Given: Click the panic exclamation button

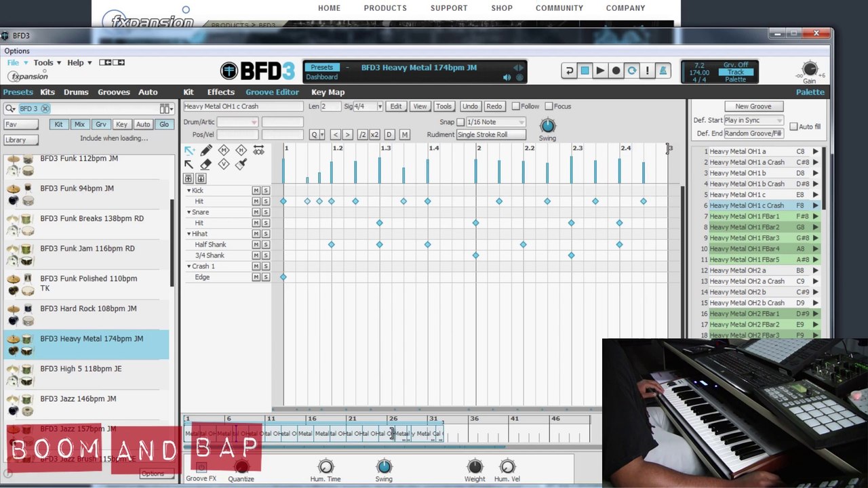Looking at the screenshot, I should coord(648,70).
